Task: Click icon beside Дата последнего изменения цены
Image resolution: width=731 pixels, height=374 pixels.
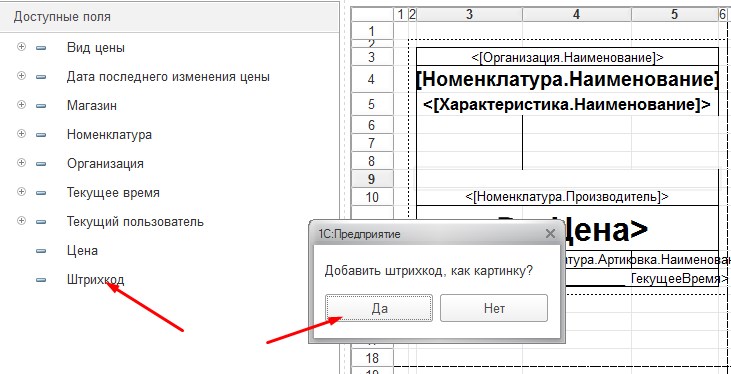Action: click(41, 76)
